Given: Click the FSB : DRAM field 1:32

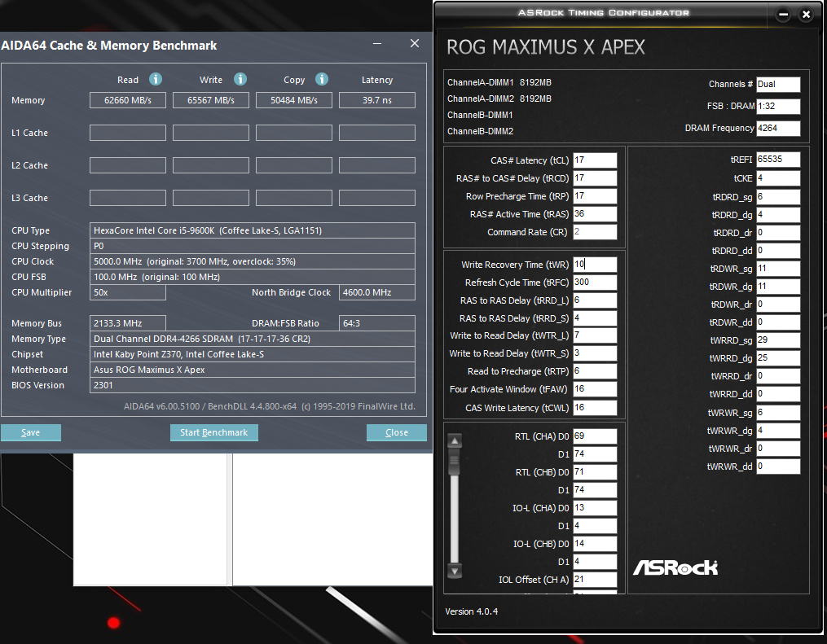Looking at the screenshot, I should point(778,107).
